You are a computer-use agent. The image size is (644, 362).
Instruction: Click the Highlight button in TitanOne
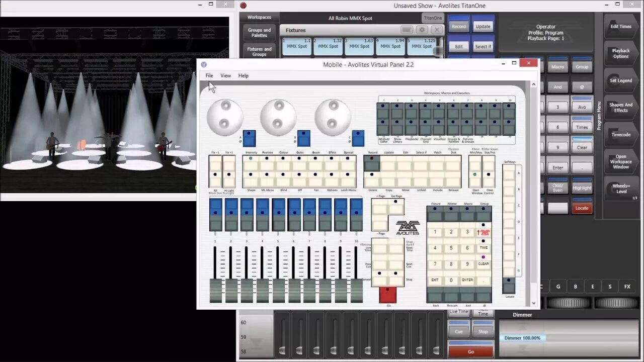click(582, 188)
